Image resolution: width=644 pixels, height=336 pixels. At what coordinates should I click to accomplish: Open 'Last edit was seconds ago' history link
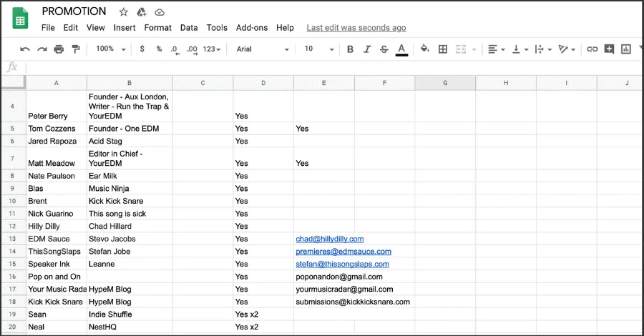click(356, 27)
